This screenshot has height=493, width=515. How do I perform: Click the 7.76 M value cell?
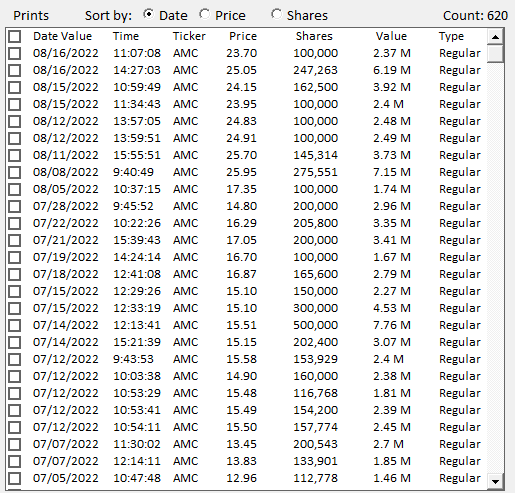click(x=392, y=325)
